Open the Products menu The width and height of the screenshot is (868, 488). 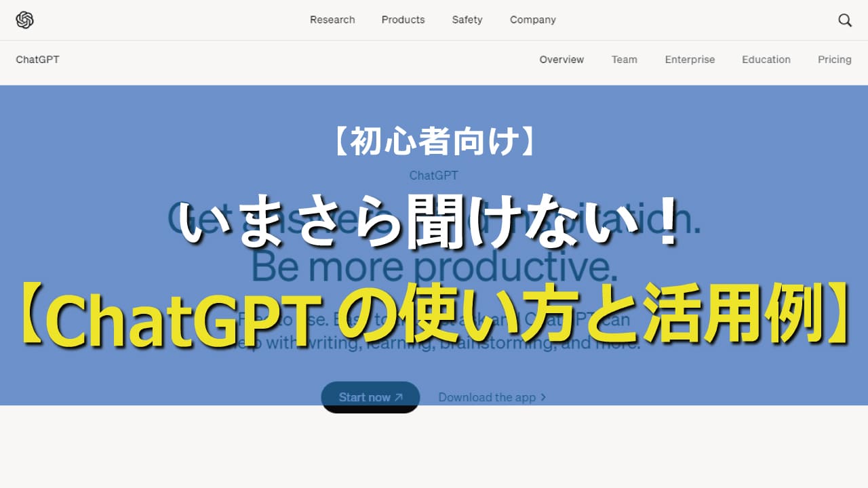(x=403, y=20)
